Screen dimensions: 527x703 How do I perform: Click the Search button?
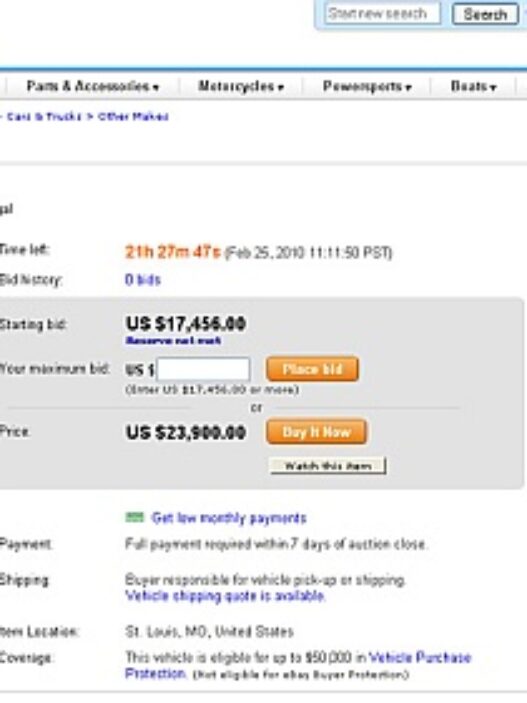click(x=485, y=14)
